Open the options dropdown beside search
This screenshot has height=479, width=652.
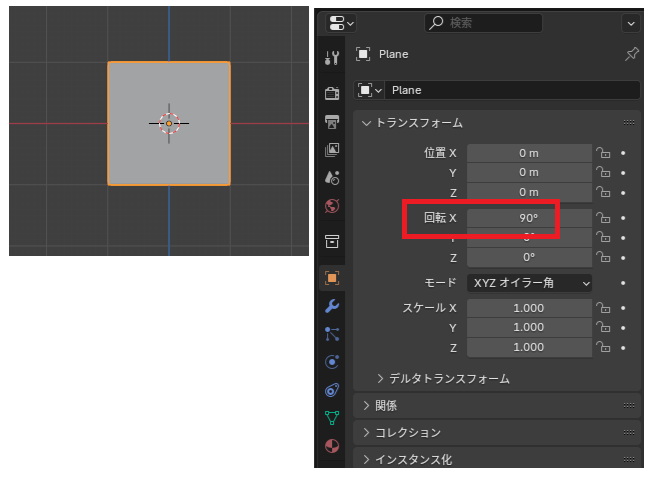point(631,23)
